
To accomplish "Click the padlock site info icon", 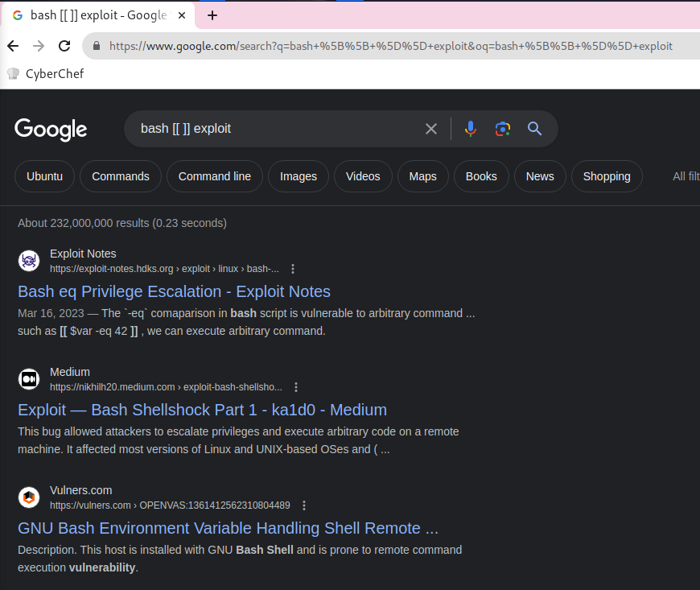I will click(96, 46).
